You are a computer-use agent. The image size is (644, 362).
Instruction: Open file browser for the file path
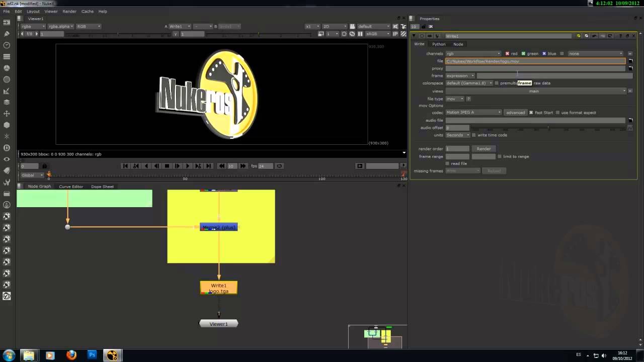tap(630, 61)
